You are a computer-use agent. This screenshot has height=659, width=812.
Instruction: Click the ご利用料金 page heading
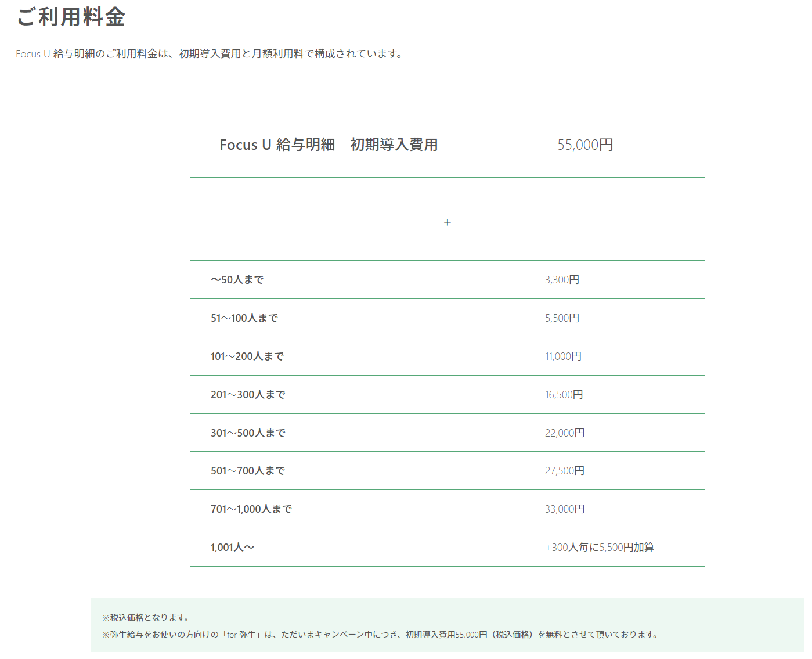coord(71,17)
